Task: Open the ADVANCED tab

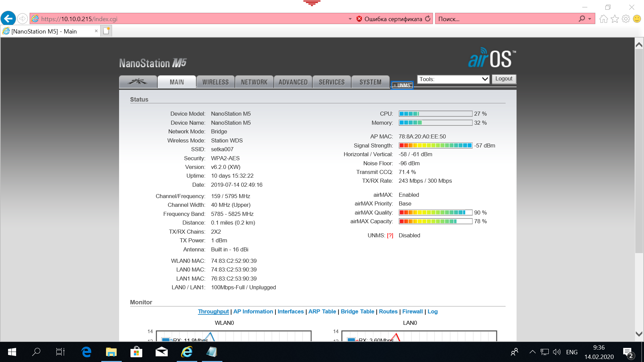Action: click(x=293, y=82)
